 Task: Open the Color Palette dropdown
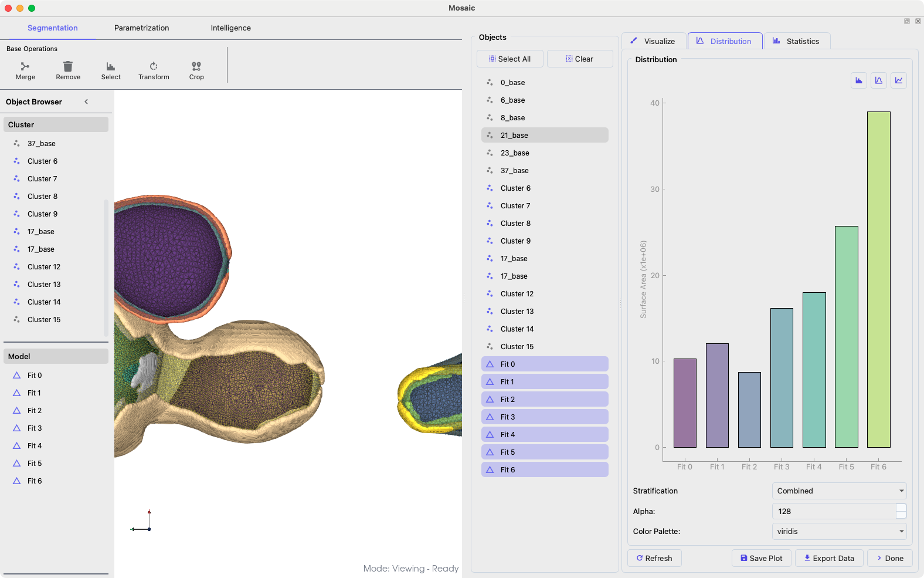pyautogui.click(x=840, y=532)
